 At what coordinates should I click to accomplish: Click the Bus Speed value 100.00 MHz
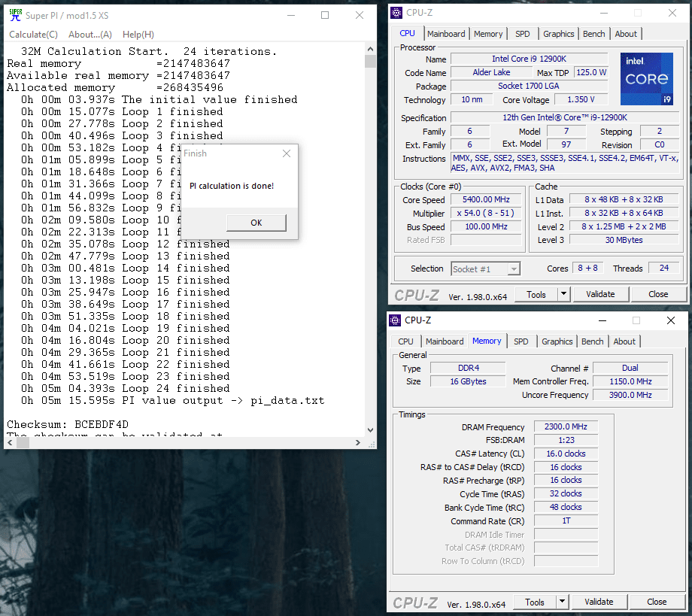click(486, 227)
